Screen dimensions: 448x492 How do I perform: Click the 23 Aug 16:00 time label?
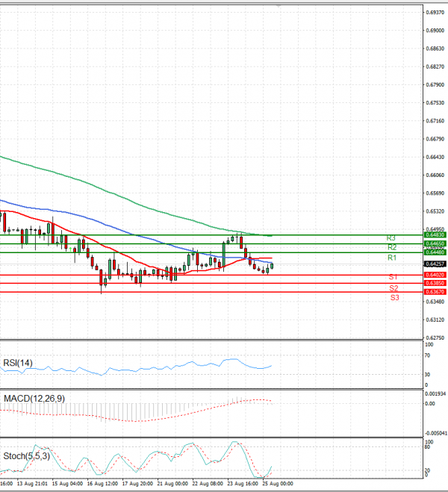click(x=243, y=484)
